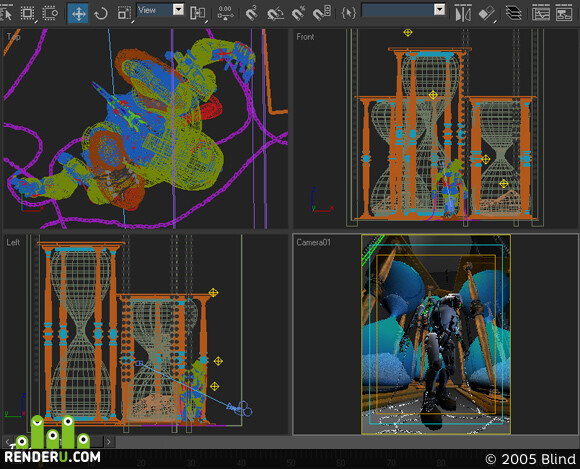
Task: Choose the Select and Rotate tool
Action: tap(101, 14)
